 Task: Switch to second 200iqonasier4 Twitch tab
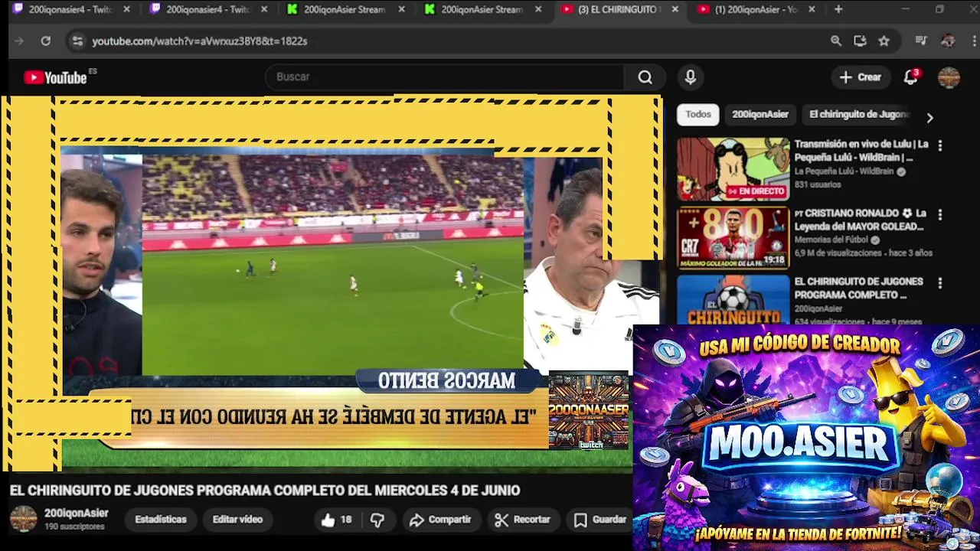point(207,10)
